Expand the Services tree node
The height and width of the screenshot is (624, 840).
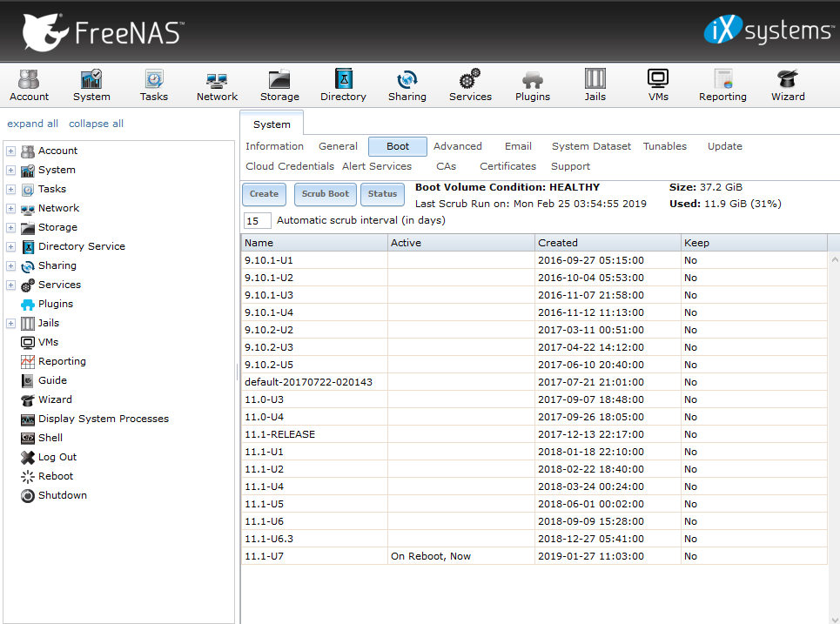(10, 285)
